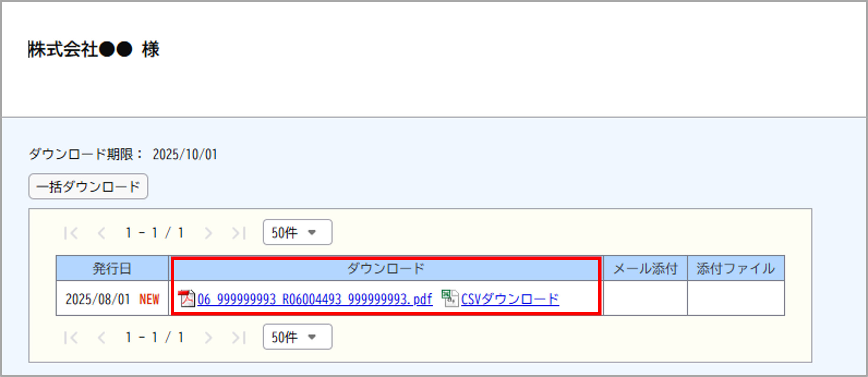The width and height of the screenshot is (868, 377).
Task: Click the 添付ファイル column header
Action: [736, 268]
